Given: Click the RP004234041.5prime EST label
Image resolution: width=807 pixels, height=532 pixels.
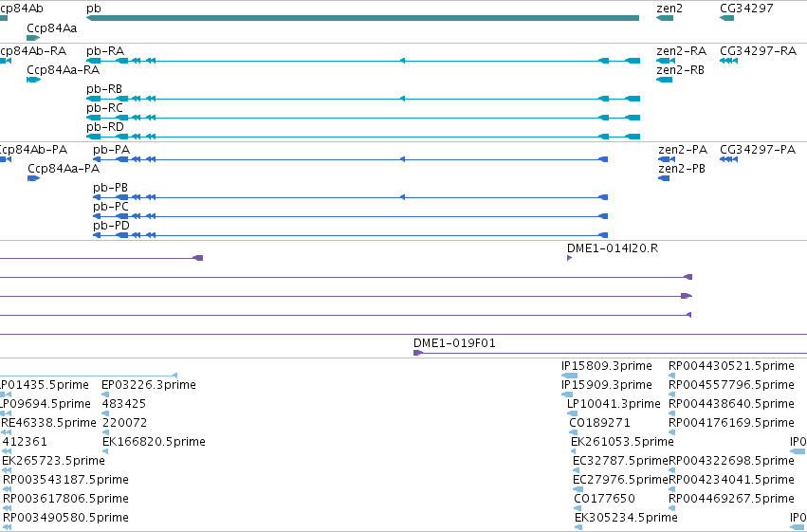Looking at the screenshot, I should click(731, 480).
